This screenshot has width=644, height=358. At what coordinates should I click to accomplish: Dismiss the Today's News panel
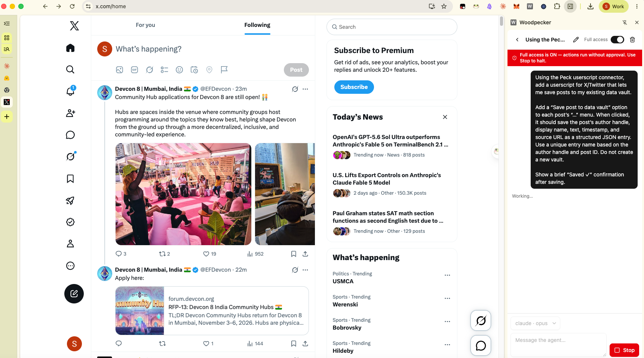(445, 117)
